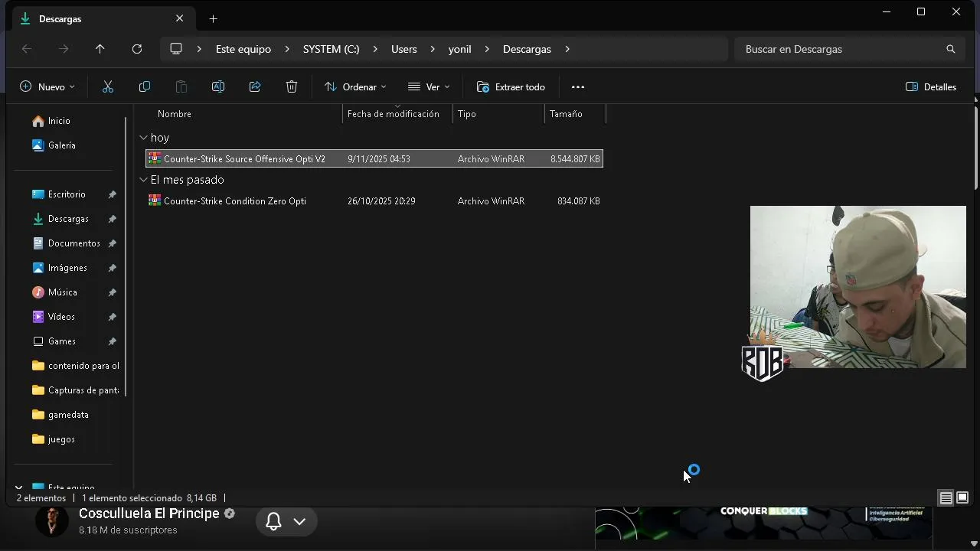Open the Ver view dropdown

tap(429, 87)
